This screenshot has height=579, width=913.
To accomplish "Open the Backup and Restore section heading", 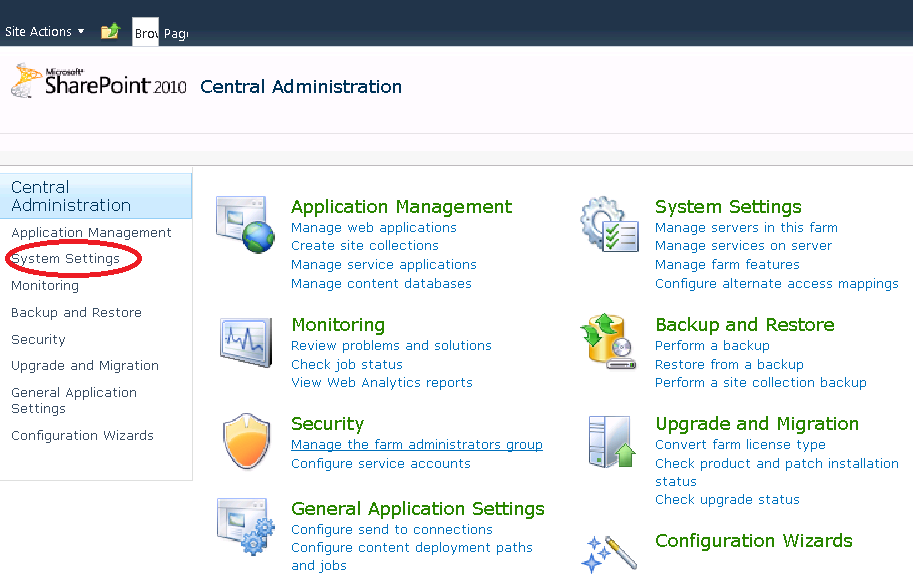I will [745, 324].
